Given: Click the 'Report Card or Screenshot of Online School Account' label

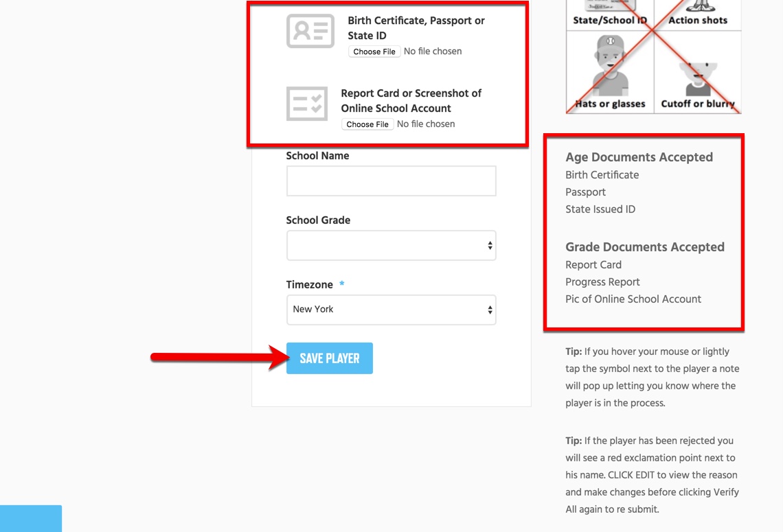Looking at the screenshot, I should pyautogui.click(x=411, y=101).
